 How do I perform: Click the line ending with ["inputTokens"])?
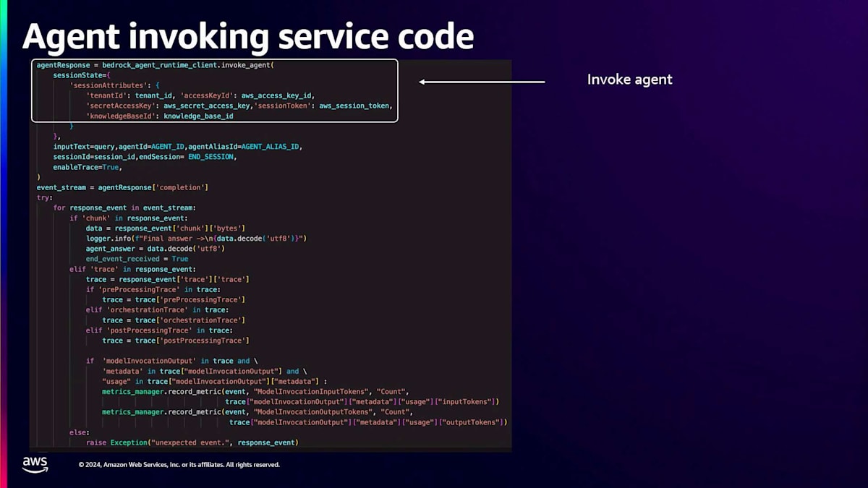click(x=362, y=401)
